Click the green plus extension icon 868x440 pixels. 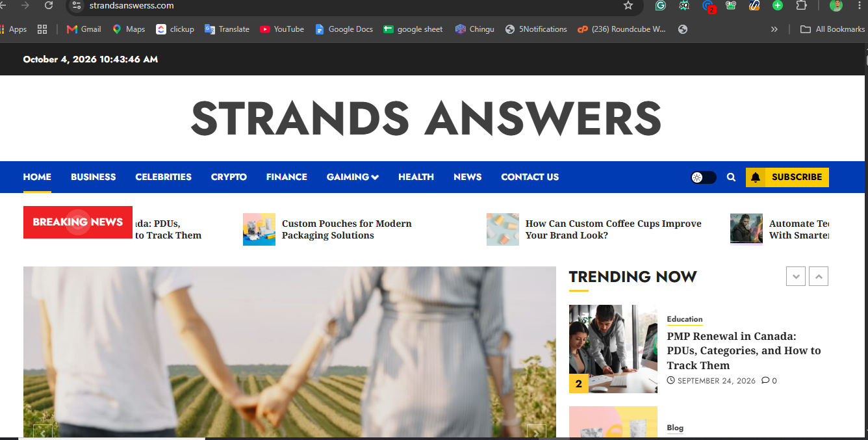tap(778, 5)
